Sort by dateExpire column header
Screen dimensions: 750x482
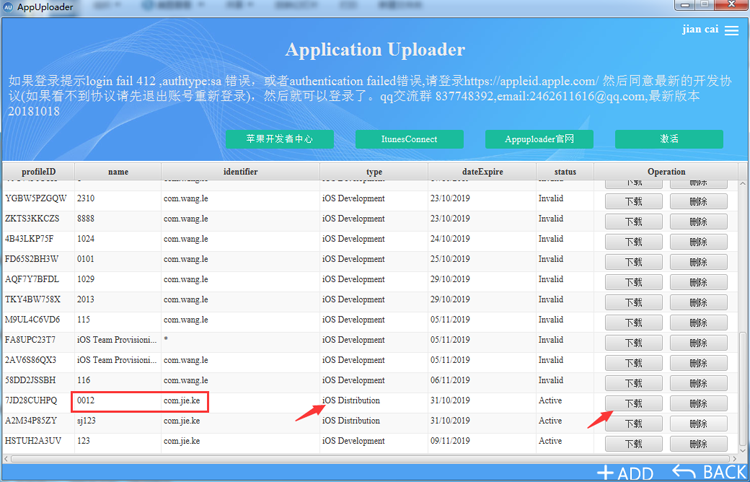coord(482,172)
